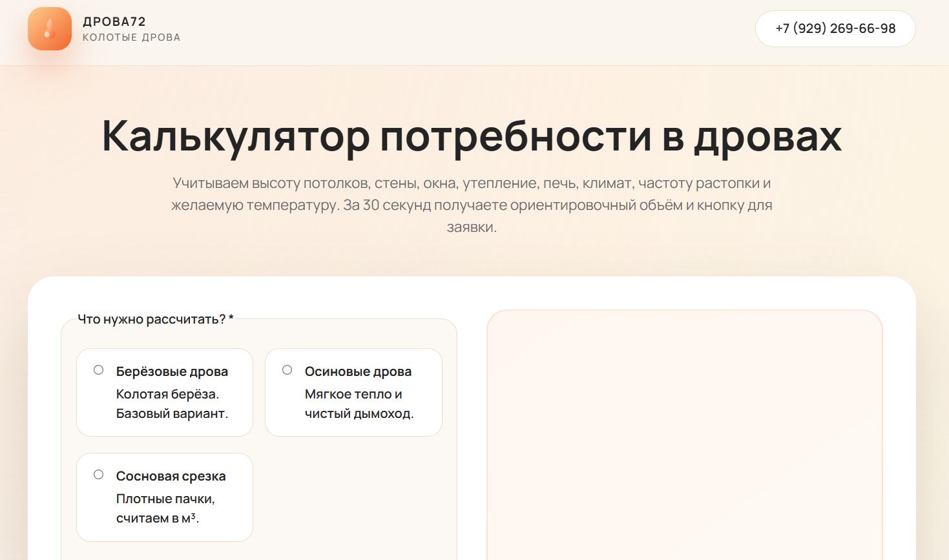Call the +7 (929) 269-66-98 phone button

coord(835,28)
